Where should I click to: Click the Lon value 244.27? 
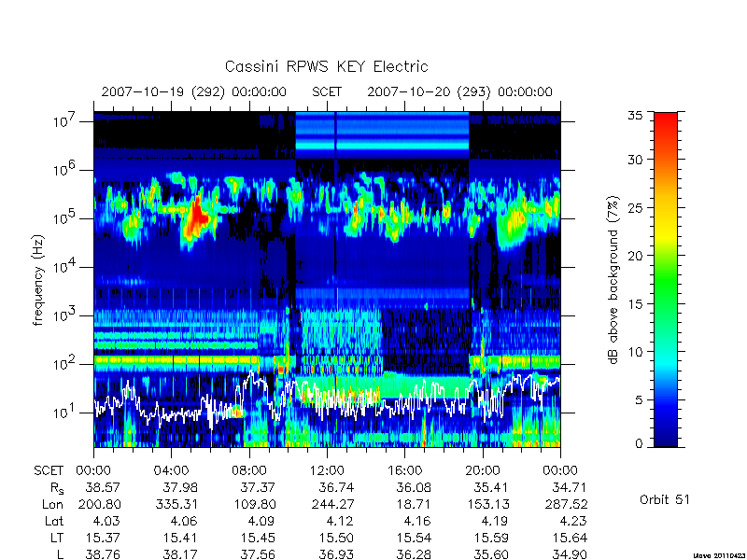pos(332,504)
